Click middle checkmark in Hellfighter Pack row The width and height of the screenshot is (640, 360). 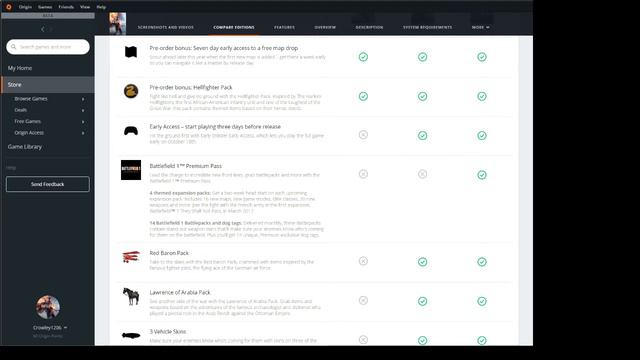click(x=422, y=96)
